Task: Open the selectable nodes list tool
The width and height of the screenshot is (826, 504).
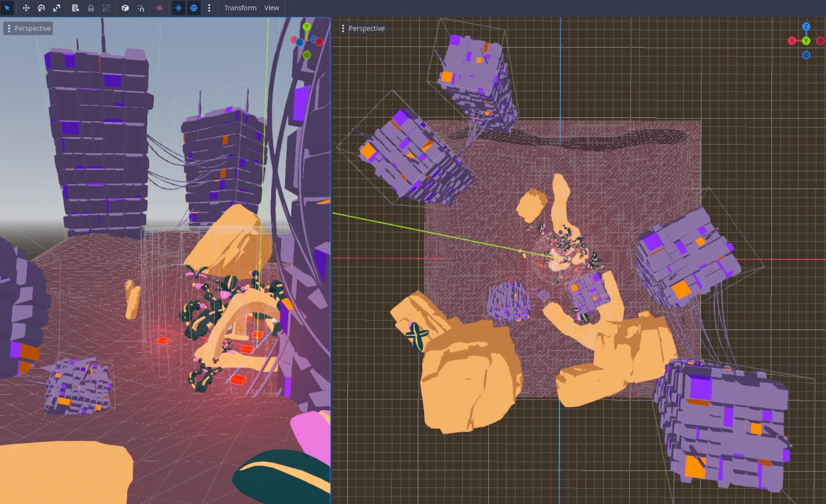Action: coord(76,8)
